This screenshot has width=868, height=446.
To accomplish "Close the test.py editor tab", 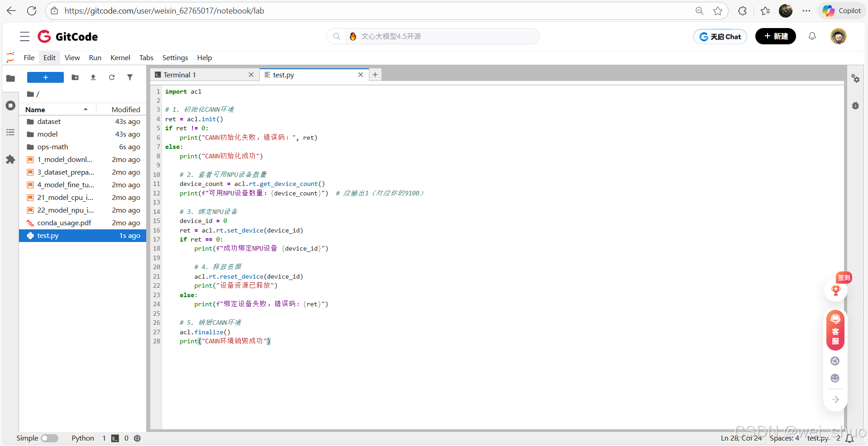I will tap(361, 75).
